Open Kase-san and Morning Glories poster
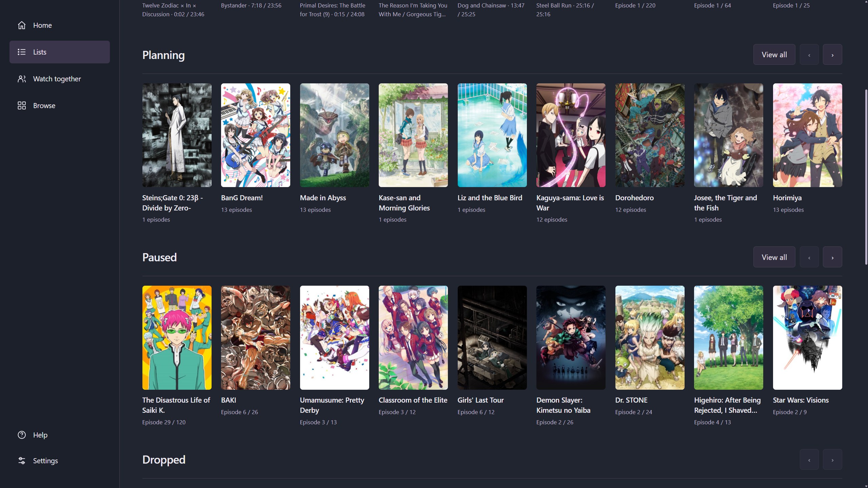 pos(413,135)
